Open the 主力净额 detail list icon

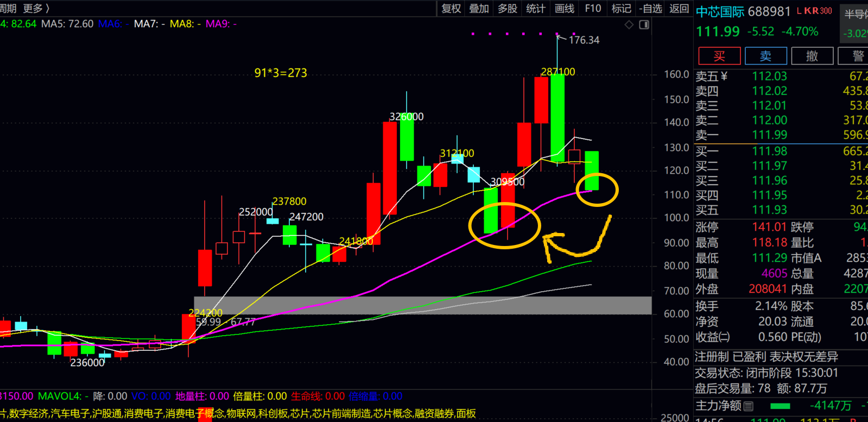(x=749, y=406)
